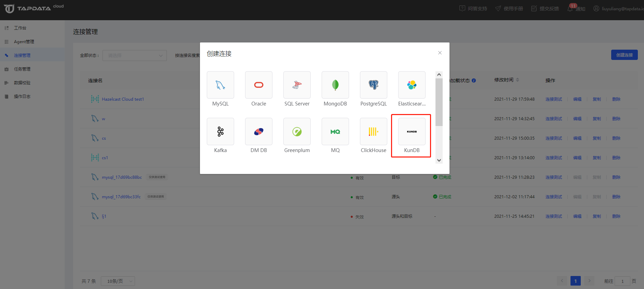This screenshot has height=289, width=644.
Task: Pick the KunDB connection icon
Action: (x=412, y=131)
